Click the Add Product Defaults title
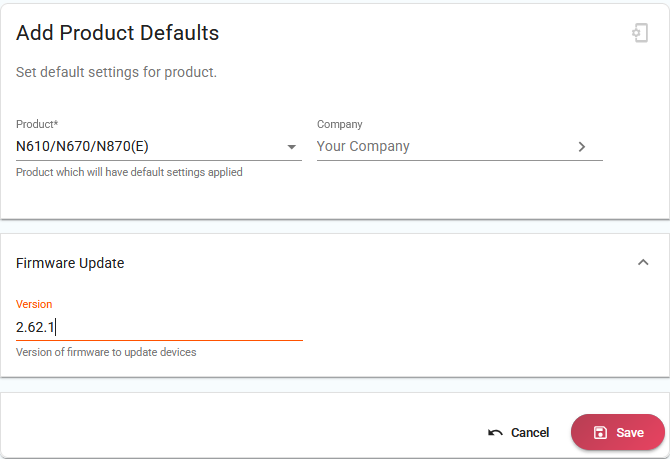 click(x=118, y=33)
